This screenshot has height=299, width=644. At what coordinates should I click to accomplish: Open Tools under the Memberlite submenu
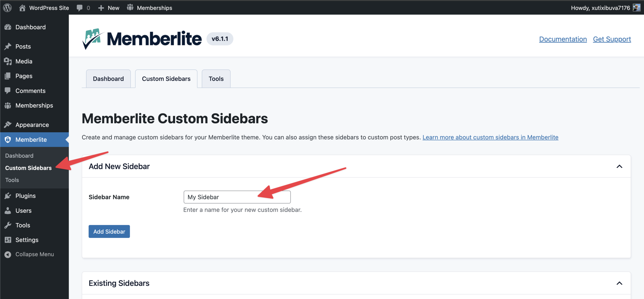pyautogui.click(x=12, y=180)
